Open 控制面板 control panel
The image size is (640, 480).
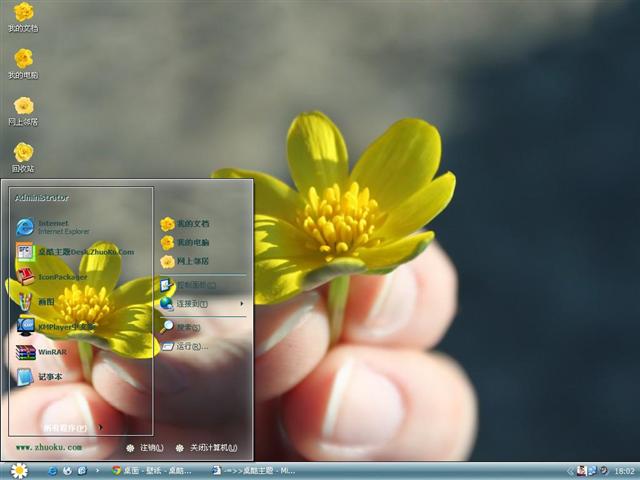(x=188, y=285)
